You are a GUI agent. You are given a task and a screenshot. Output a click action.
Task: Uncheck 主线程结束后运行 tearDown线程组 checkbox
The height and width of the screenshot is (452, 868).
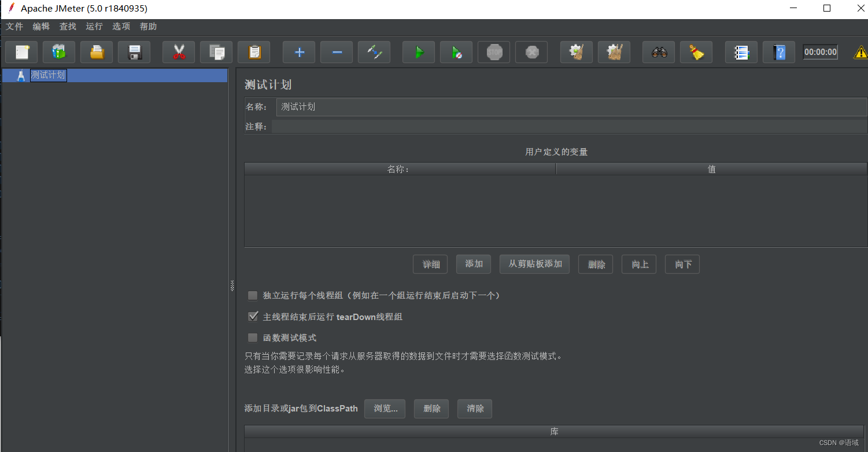coord(253,317)
